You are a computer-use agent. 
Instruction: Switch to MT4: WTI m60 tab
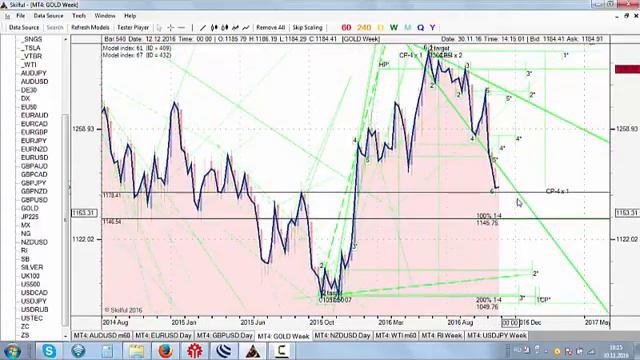(x=396, y=336)
